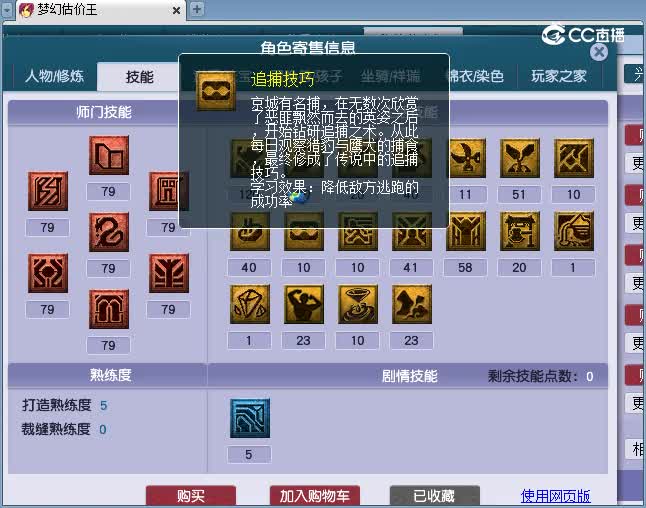The width and height of the screenshot is (646, 508).
Task: Click 加入购物车 button
Action: 315,496
